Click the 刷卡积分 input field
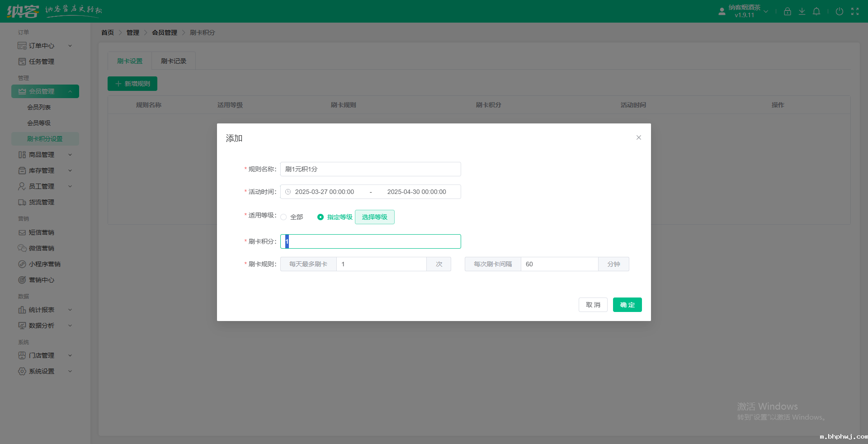868x444 pixels. coord(371,241)
